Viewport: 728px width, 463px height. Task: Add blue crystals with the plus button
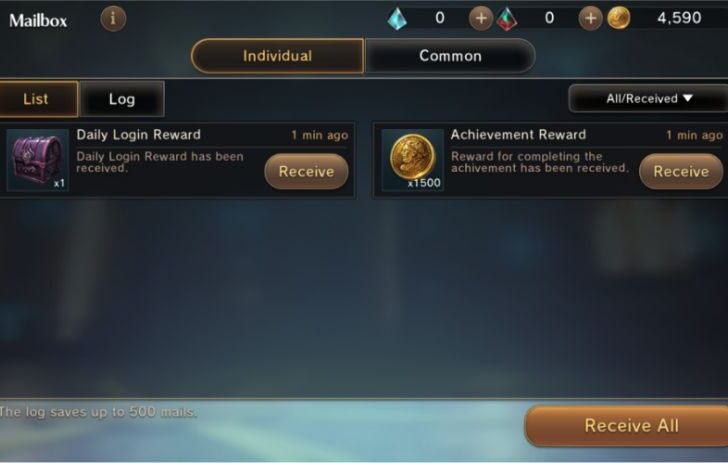[x=481, y=19]
